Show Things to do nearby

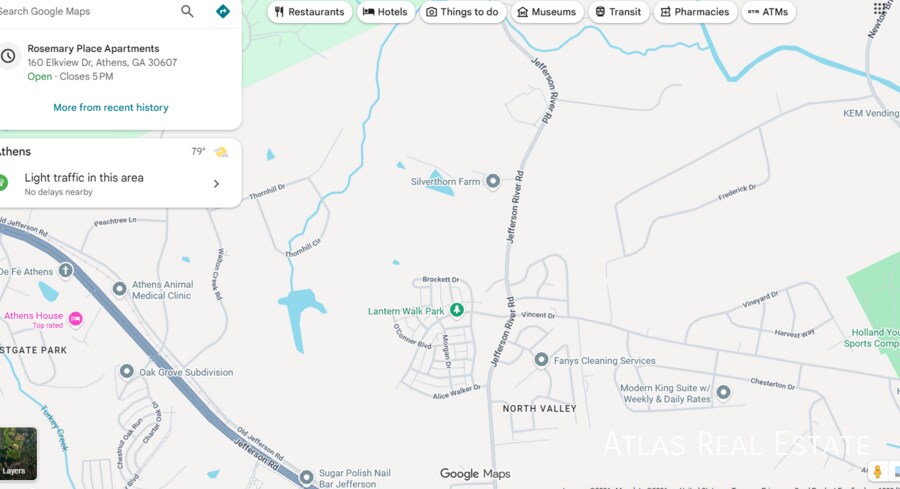[x=462, y=12]
